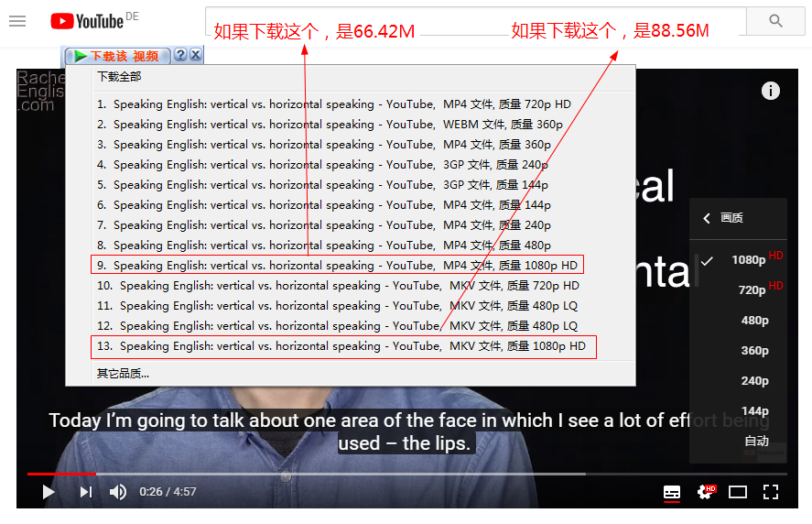Viewport: 812px width, 524px height.
Task: Click the green download-this-video button
Action: click(x=117, y=56)
